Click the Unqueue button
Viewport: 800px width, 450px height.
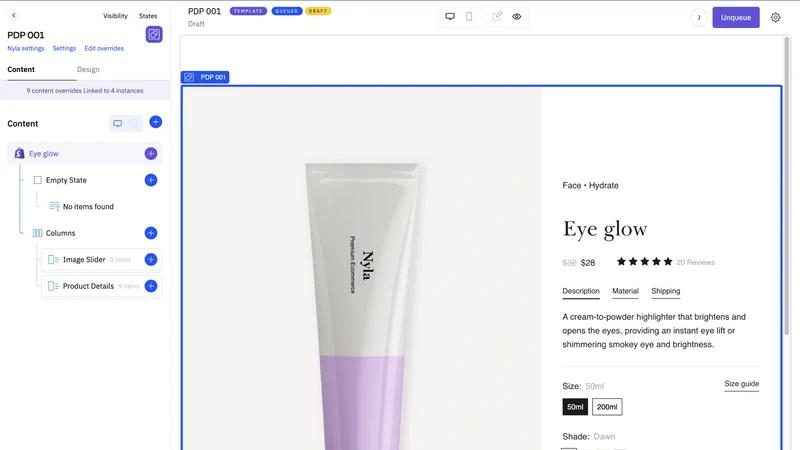[736, 17]
